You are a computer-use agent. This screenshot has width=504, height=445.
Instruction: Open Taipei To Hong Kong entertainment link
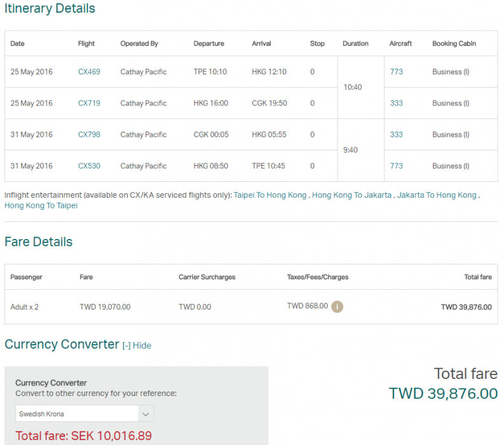[x=270, y=195]
